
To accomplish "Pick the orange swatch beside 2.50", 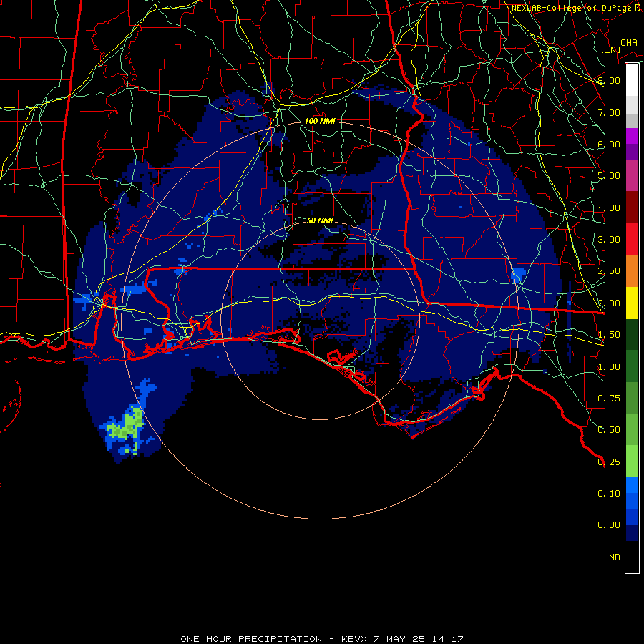I will pos(632,271).
